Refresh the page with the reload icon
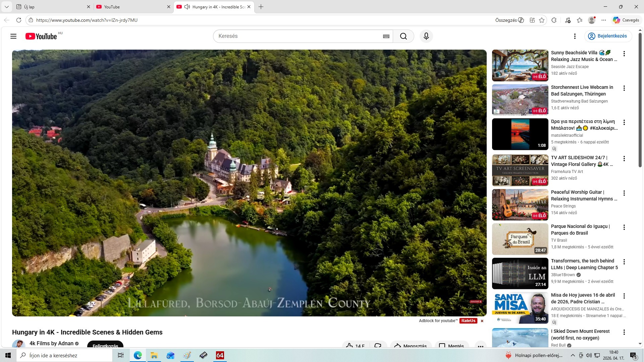 [x=19, y=20]
